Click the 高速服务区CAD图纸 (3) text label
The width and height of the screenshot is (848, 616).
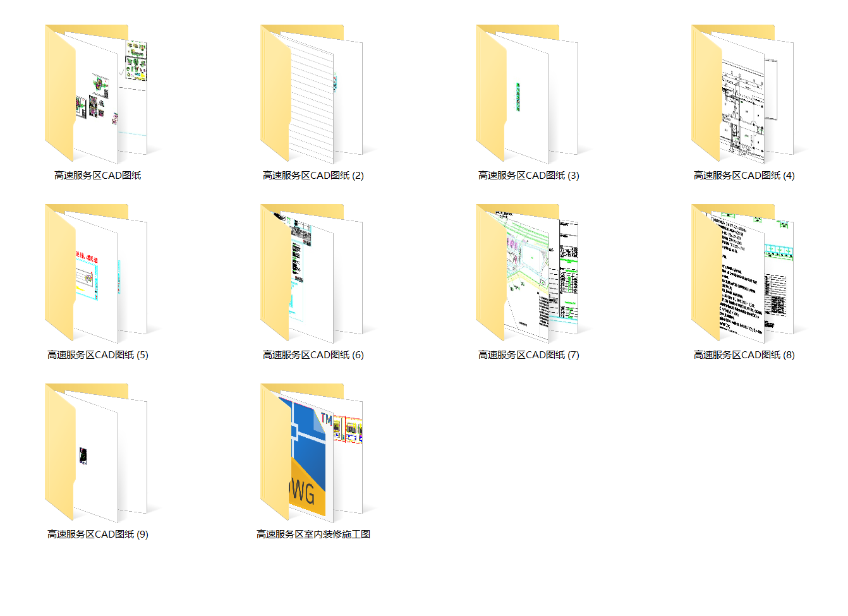[x=528, y=176]
